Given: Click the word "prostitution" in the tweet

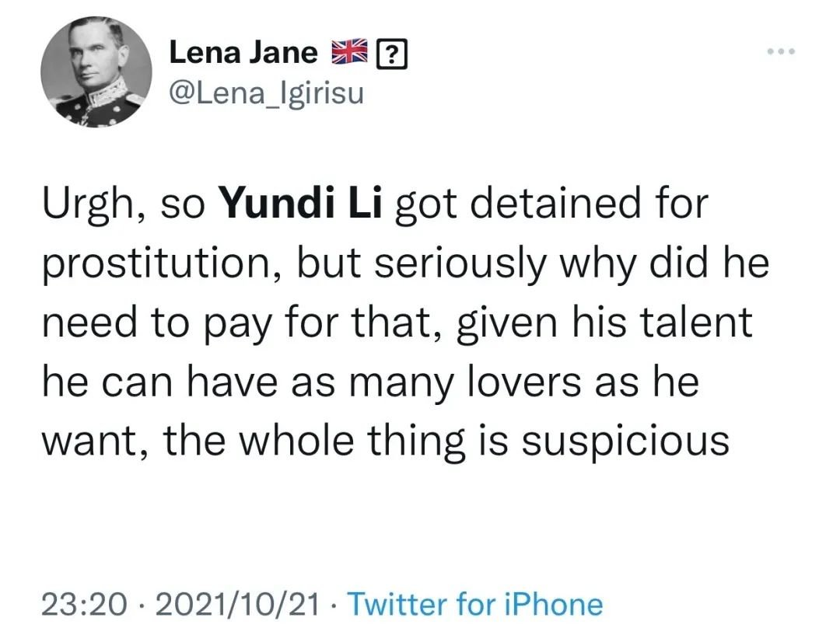Looking at the screenshot, I should 149,263.
